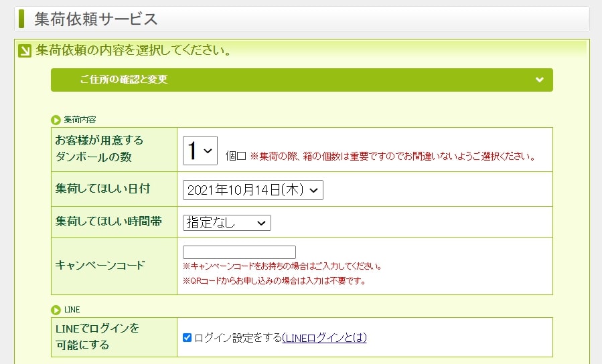Screen dimensions: 602x364
Task: Click the 集荷依頼サービス page title
Action: point(96,19)
